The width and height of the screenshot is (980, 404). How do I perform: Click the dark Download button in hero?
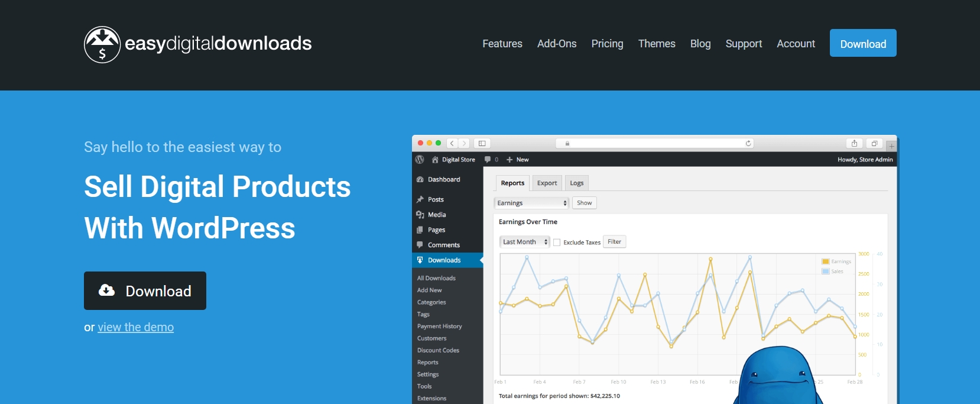145,290
